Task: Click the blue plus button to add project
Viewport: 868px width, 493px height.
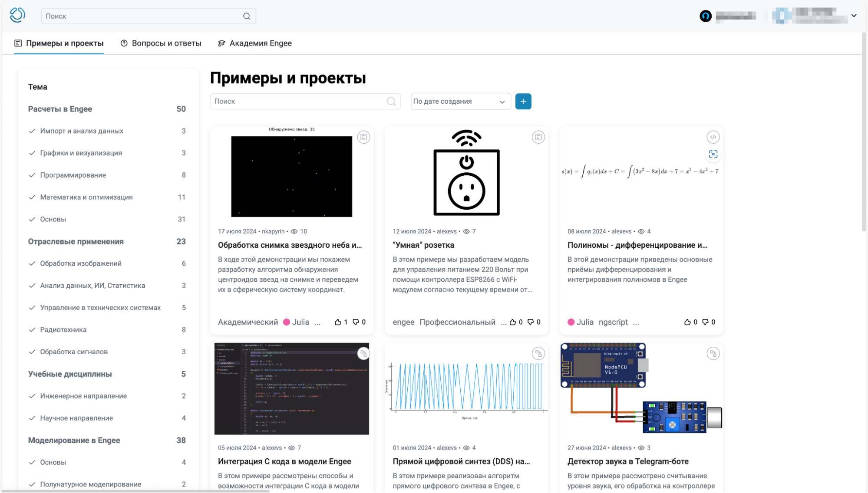Action: (x=523, y=101)
